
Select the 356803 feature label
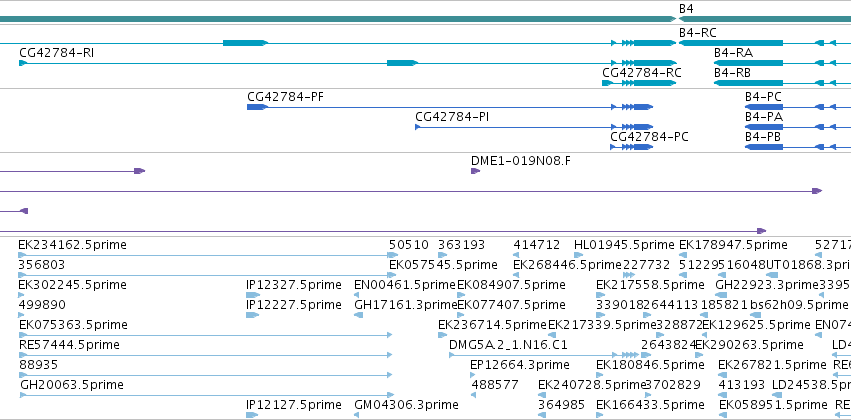click(x=41, y=265)
